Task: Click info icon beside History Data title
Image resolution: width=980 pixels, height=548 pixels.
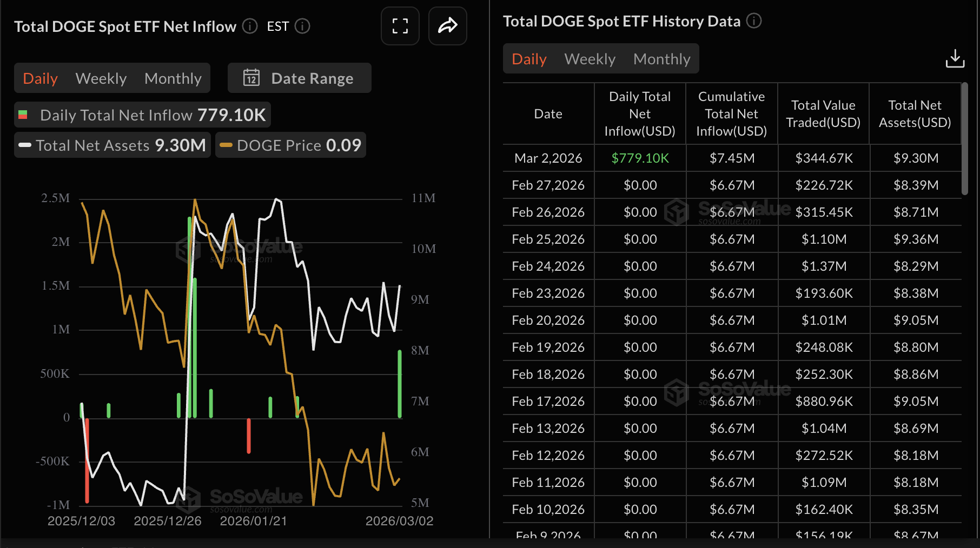Action: coord(754,21)
